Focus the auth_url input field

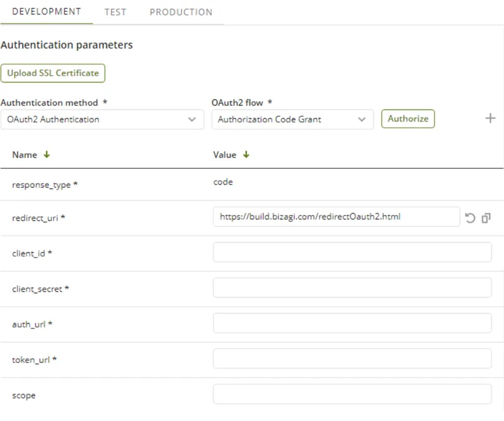[352, 323]
